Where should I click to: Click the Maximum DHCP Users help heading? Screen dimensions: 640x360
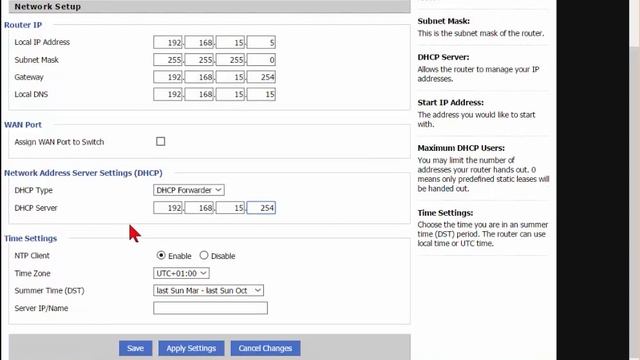point(461,148)
